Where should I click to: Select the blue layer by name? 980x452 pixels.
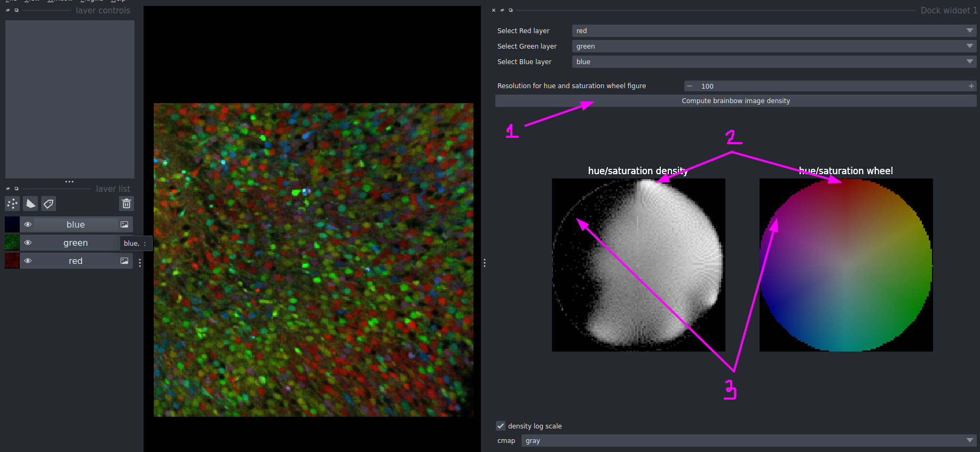(76, 224)
